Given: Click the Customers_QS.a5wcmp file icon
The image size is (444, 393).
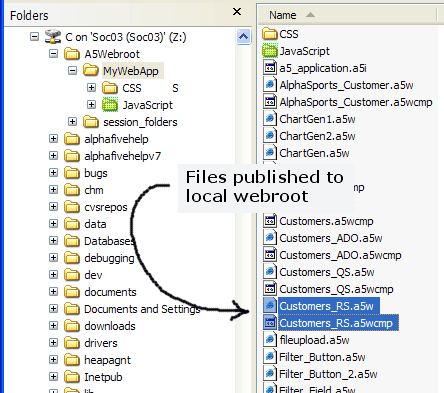Looking at the screenshot, I should click(x=270, y=289).
